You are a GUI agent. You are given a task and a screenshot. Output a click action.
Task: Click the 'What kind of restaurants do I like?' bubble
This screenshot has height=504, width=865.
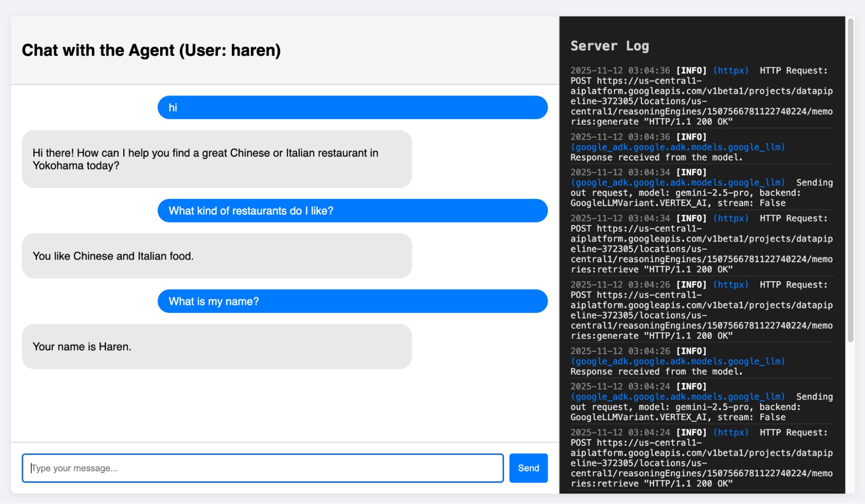pyautogui.click(x=352, y=211)
